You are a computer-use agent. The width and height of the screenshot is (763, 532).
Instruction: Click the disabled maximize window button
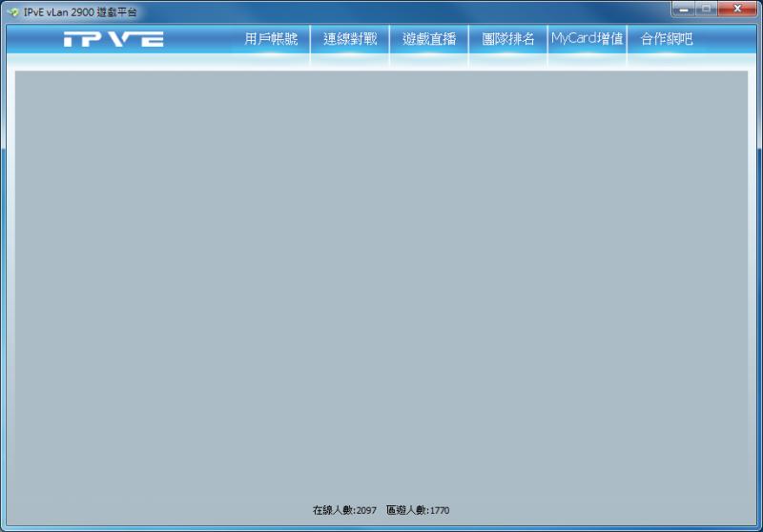tap(707, 9)
